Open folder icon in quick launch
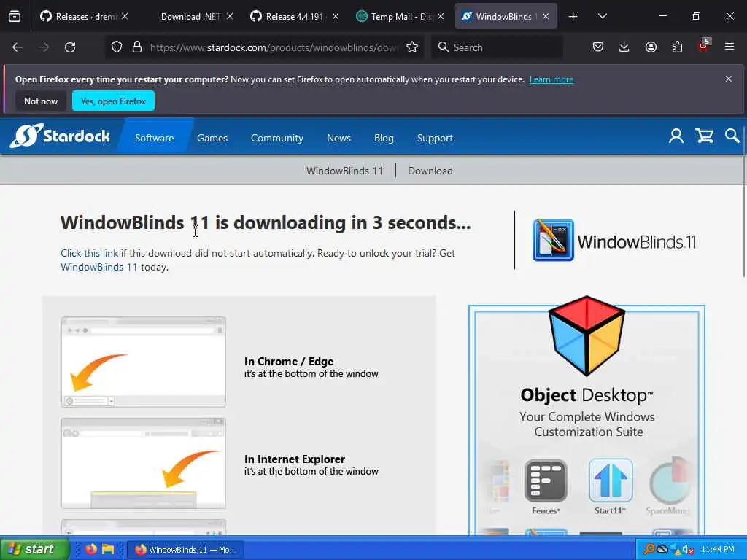Image resolution: width=747 pixels, height=560 pixels. tap(108, 549)
